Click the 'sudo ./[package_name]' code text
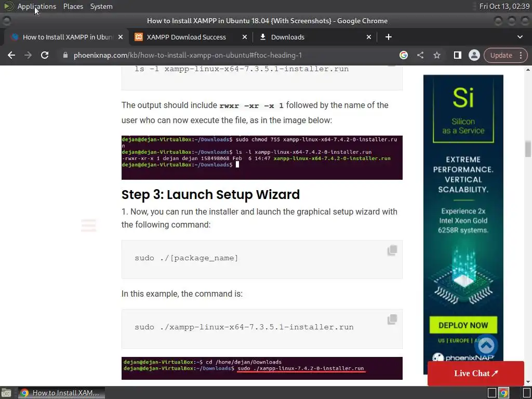Screen dimensions: 532x399 [x=187, y=258]
